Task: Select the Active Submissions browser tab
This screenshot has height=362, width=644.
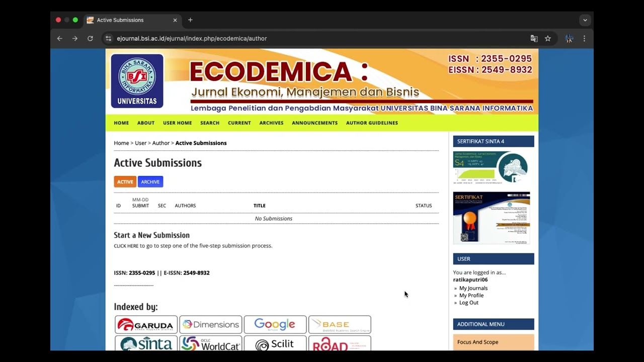Action: pos(132,20)
